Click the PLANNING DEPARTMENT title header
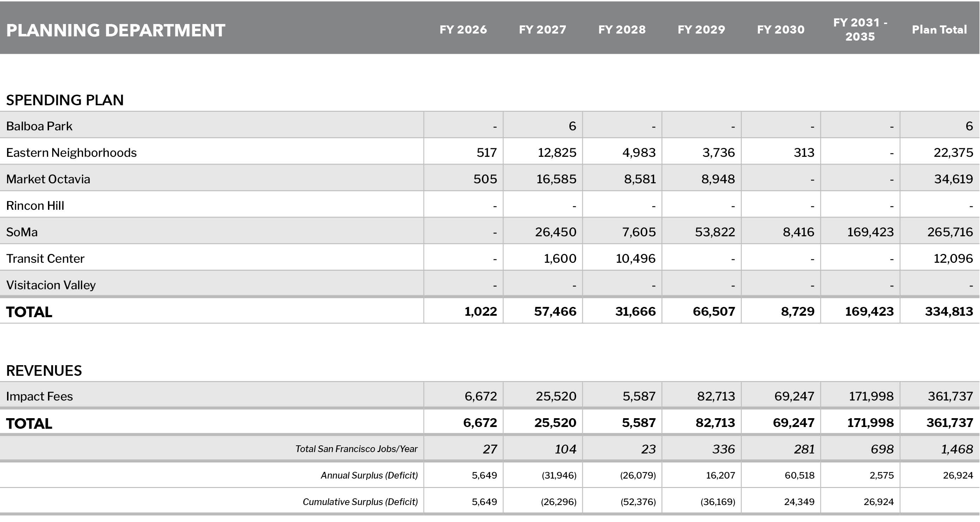The height and width of the screenshot is (522, 980). click(116, 30)
